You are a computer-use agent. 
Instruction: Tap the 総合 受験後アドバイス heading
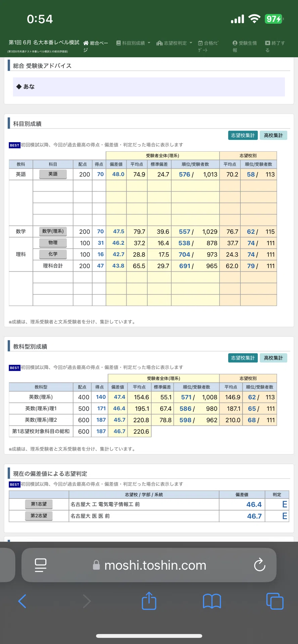[x=42, y=66]
